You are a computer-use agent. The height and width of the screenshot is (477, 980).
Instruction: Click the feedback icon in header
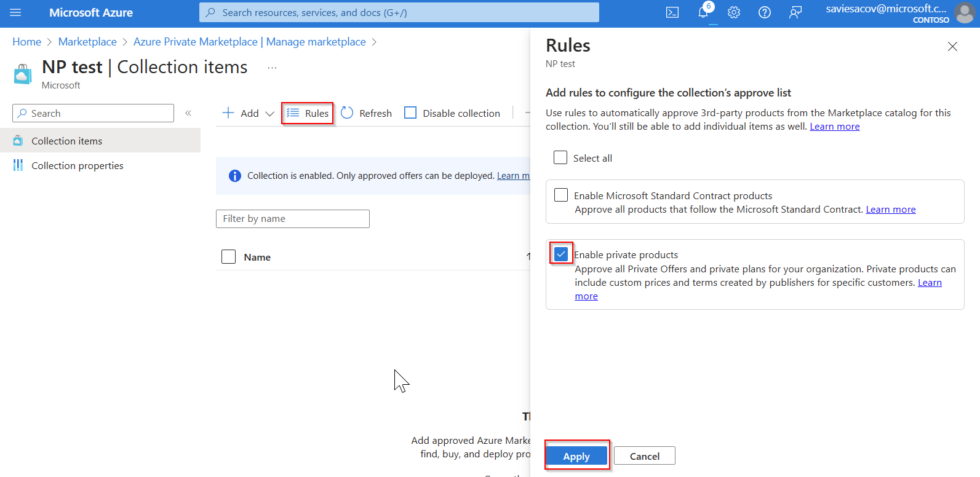pos(795,13)
